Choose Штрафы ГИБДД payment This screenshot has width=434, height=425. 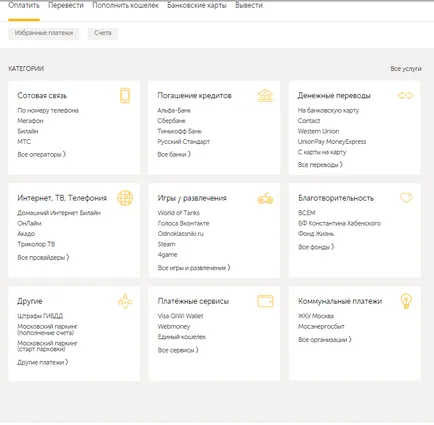click(40, 316)
